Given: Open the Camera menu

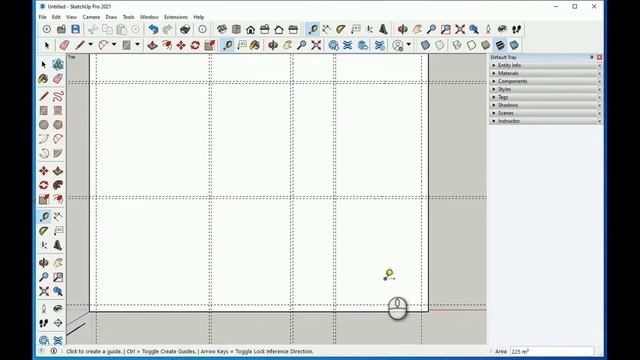Looking at the screenshot, I should click(91, 17).
